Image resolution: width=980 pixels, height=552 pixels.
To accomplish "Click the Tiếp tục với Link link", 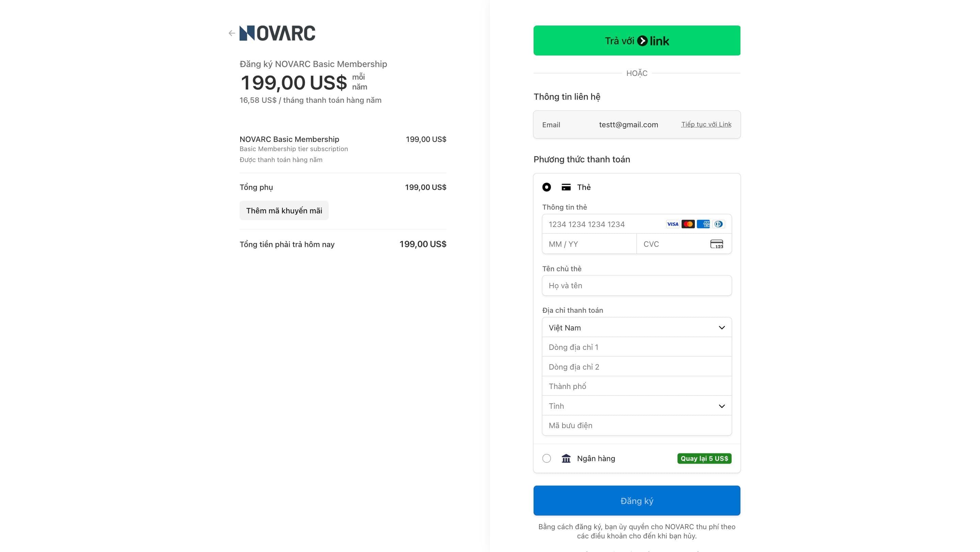I will coord(706,125).
